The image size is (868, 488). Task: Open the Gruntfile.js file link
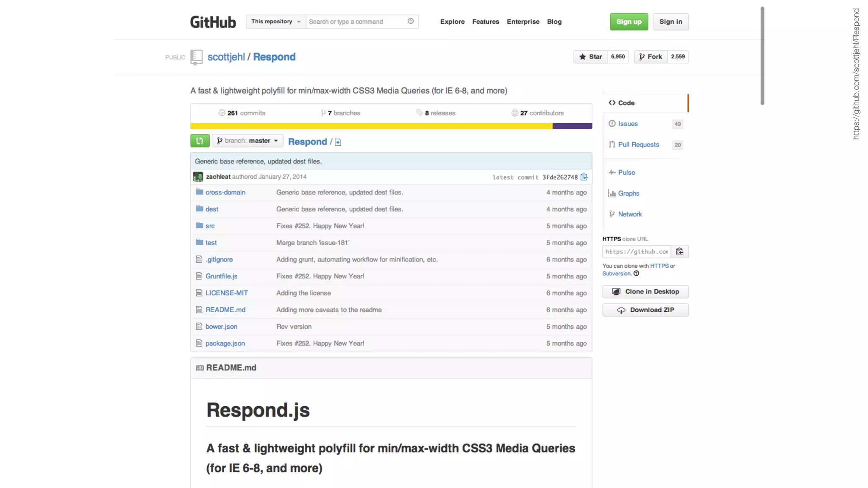[221, 276]
